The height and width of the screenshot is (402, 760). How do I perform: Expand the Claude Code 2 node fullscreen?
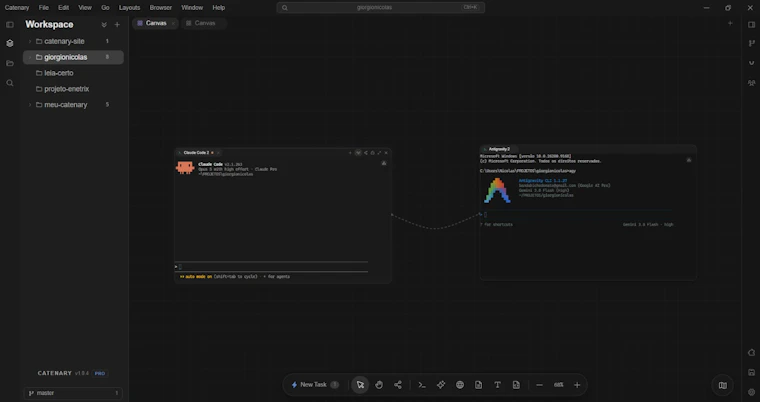(x=379, y=153)
